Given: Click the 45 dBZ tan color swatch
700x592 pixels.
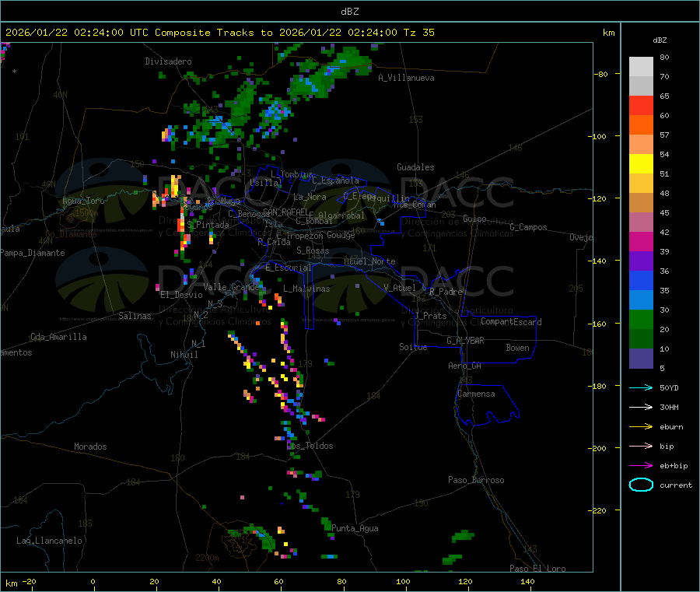Looking at the screenshot, I should pyautogui.click(x=641, y=203).
